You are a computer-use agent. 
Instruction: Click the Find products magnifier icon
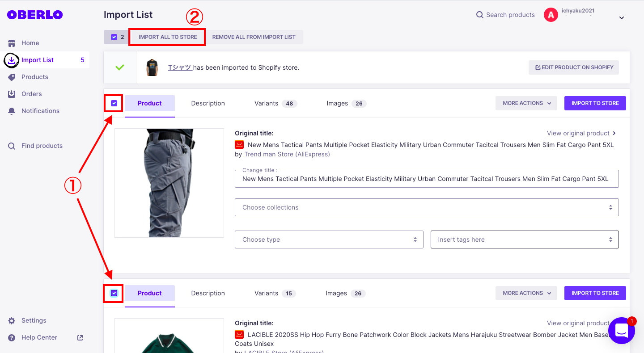click(12, 146)
